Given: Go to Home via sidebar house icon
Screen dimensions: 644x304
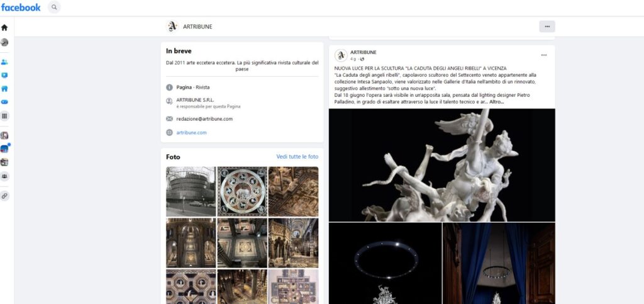Looking at the screenshot, I should tap(4, 28).
